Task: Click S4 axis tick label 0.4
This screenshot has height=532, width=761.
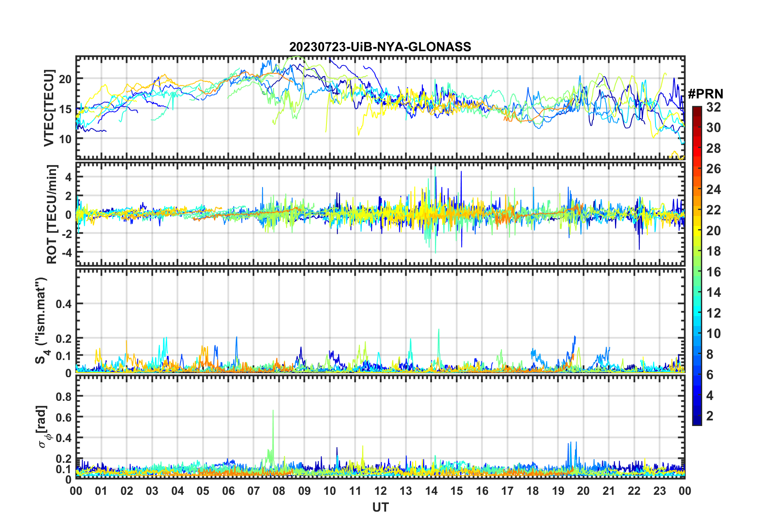Action: [x=64, y=304]
